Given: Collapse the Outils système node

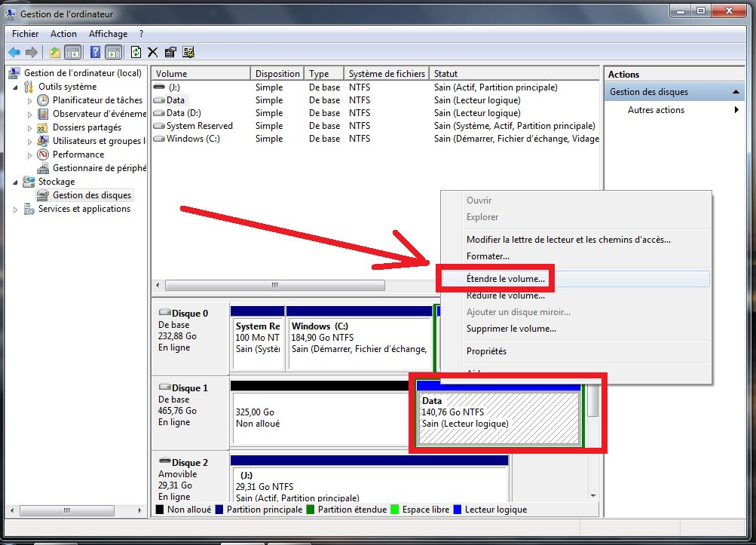Looking at the screenshot, I should [15, 87].
